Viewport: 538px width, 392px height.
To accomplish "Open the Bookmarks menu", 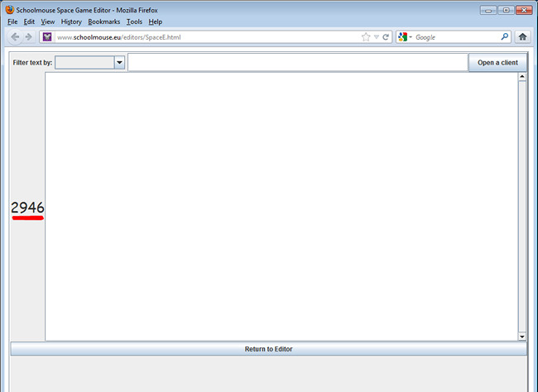I will [x=104, y=22].
